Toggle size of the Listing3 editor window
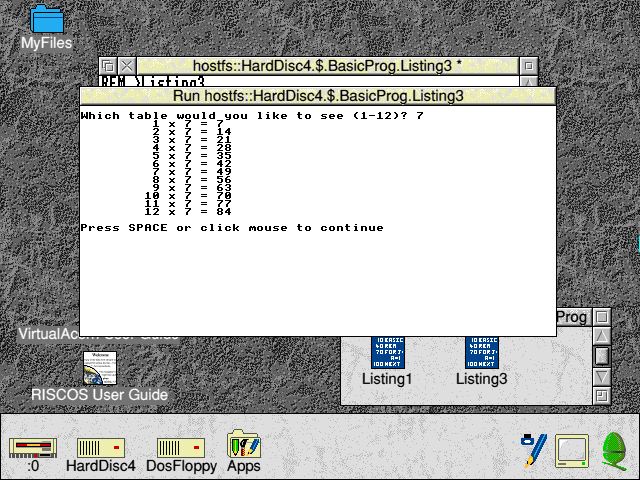The height and width of the screenshot is (480, 640). [x=529, y=66]
